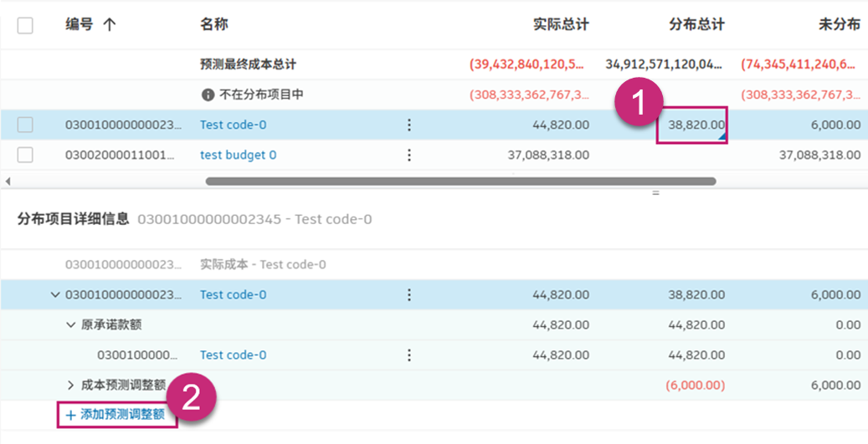
Task: Collapse the 原承诺款额 group
Action: [x=70, y=324]
